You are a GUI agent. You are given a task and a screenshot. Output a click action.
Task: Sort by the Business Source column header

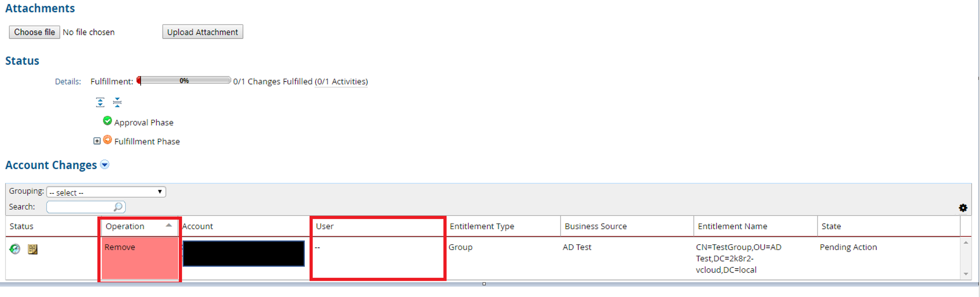596,226
